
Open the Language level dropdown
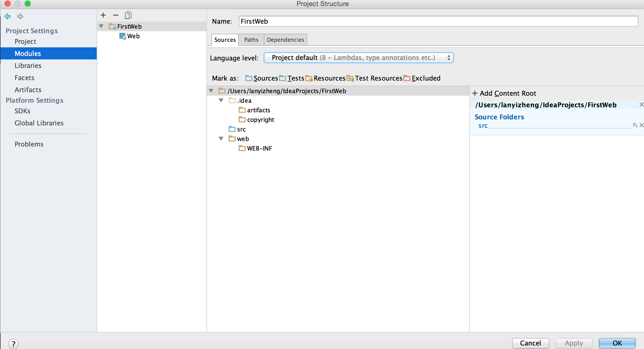359,58
